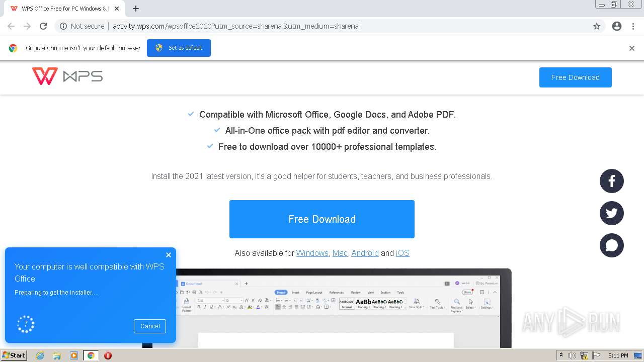Reload the page with the refresh icon

43,26
